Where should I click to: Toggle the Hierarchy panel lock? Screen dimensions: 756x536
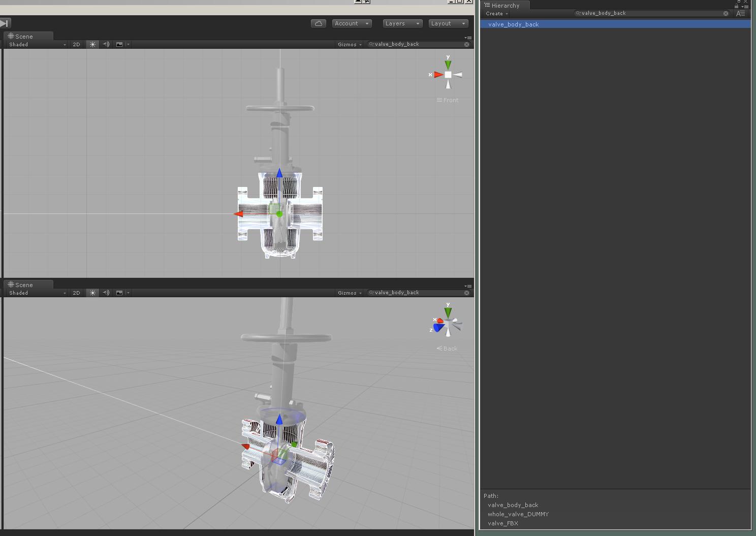point(737,6)
